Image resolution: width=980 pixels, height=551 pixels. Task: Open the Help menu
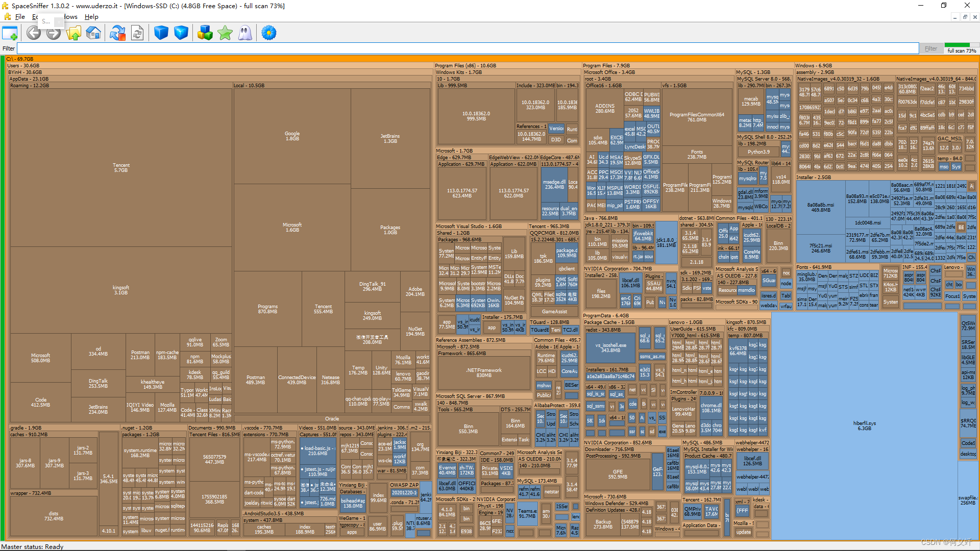(x=91, y=17)
